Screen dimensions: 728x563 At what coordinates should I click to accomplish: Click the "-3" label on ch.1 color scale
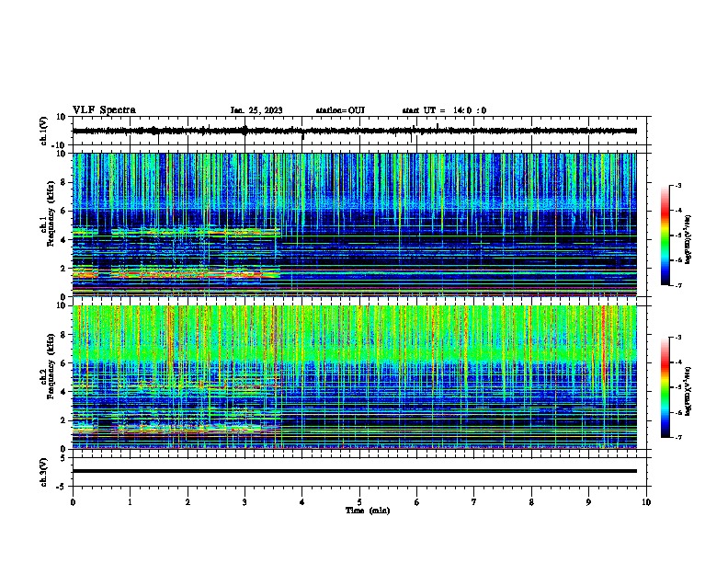(677, 185)
